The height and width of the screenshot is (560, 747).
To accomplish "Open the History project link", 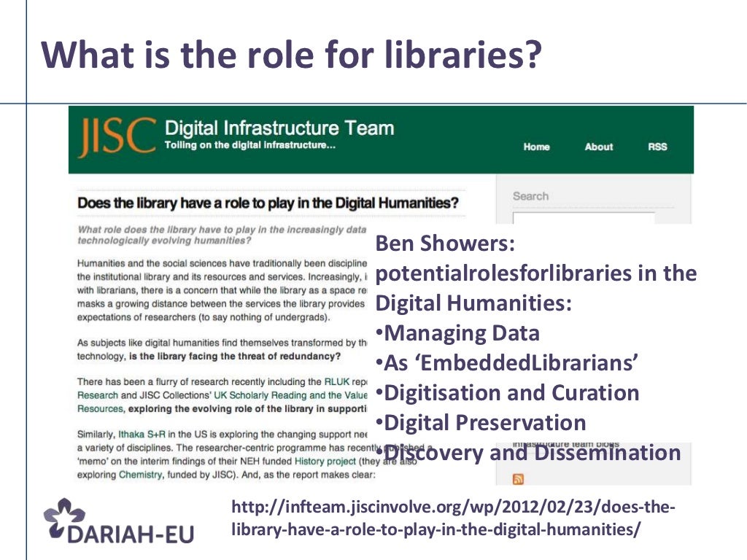I will pyautogui.click(x=325, y=461).
